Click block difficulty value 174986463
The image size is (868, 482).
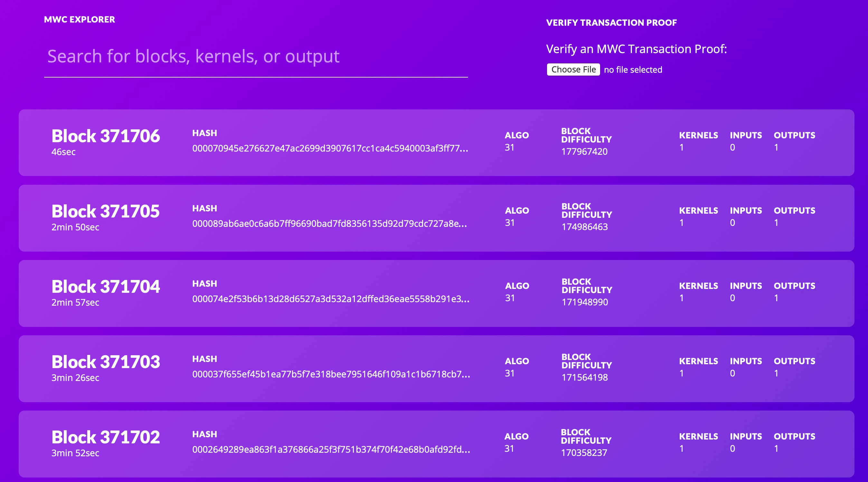click(585, 227)
